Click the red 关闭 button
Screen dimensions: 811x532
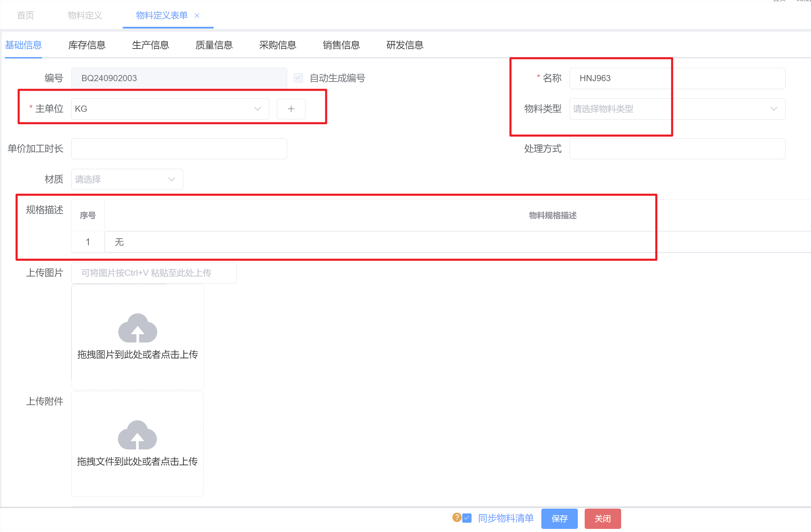[x=603, y=519]
